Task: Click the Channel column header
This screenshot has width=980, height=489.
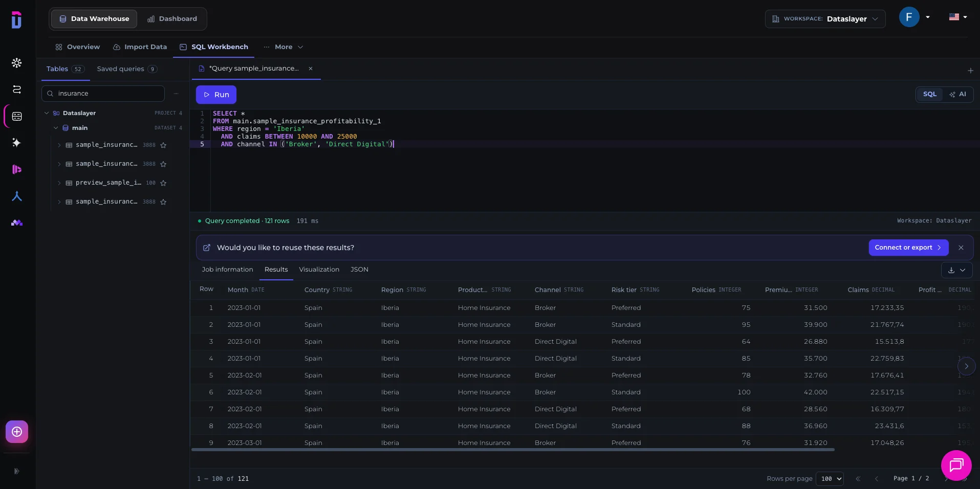Action: 559,290
